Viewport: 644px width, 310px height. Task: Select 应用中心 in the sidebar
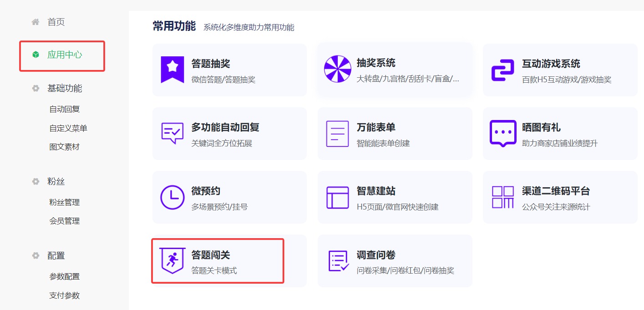[x=64, y=55]
